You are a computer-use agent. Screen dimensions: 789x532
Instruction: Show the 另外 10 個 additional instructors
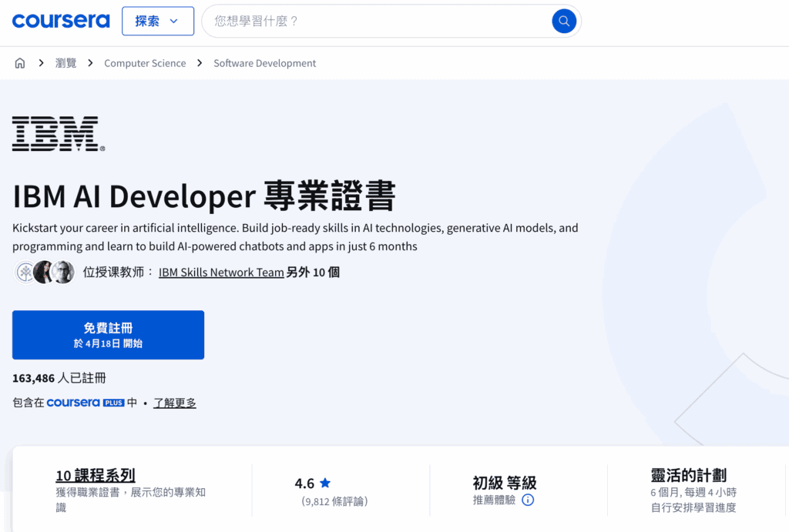(x=313, y=272)
